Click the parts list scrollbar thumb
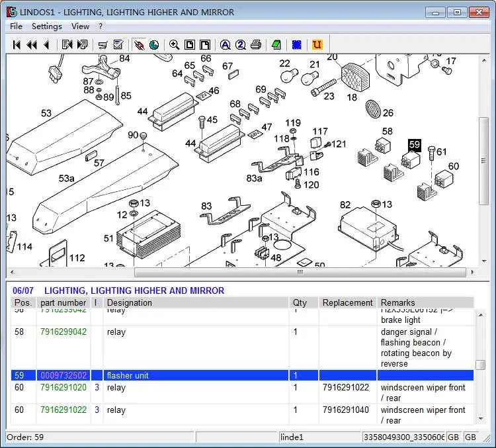The image size is (496, 448). click(x=481, y=365)
